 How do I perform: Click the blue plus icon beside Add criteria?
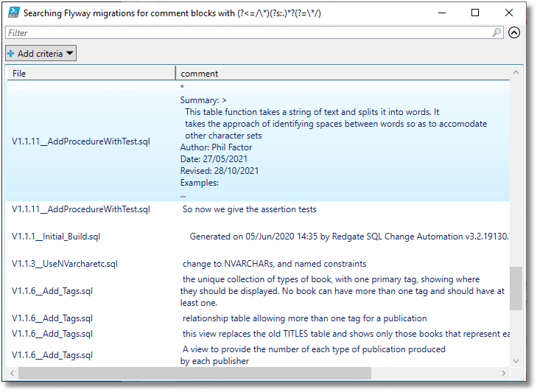11,54
